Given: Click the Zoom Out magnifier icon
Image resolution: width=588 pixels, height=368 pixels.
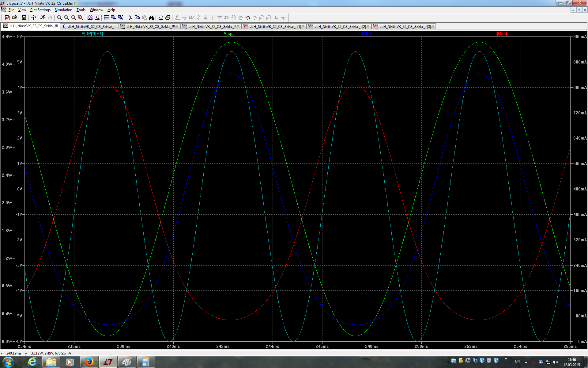Looking at the screenshot, I should [73, 18].
